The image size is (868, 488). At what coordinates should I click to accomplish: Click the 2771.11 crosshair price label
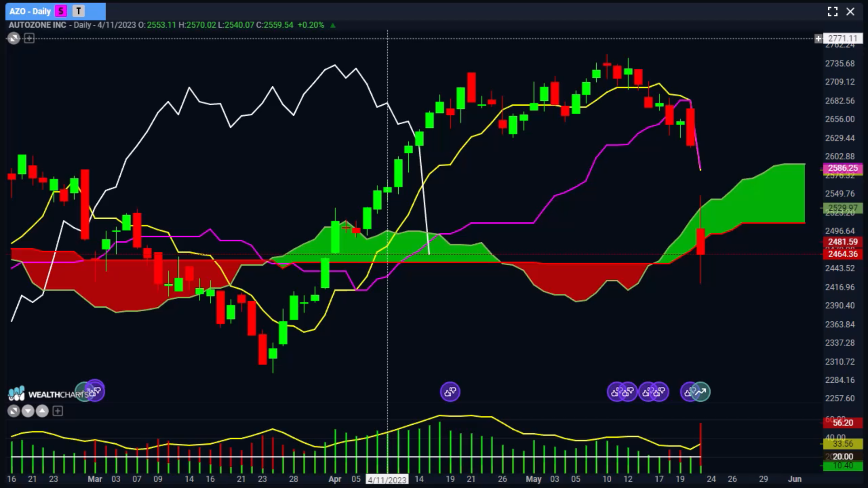[x=843, y=38]
